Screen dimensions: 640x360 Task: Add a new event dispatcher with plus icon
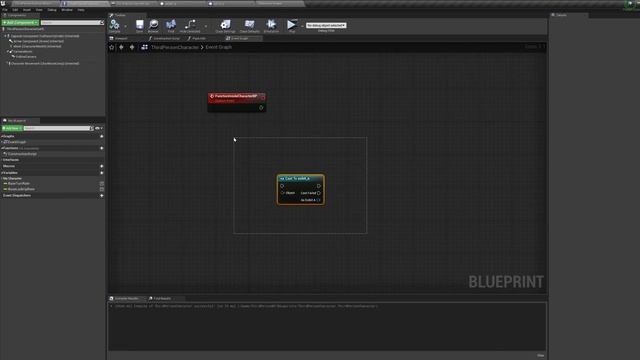(102, 196)
